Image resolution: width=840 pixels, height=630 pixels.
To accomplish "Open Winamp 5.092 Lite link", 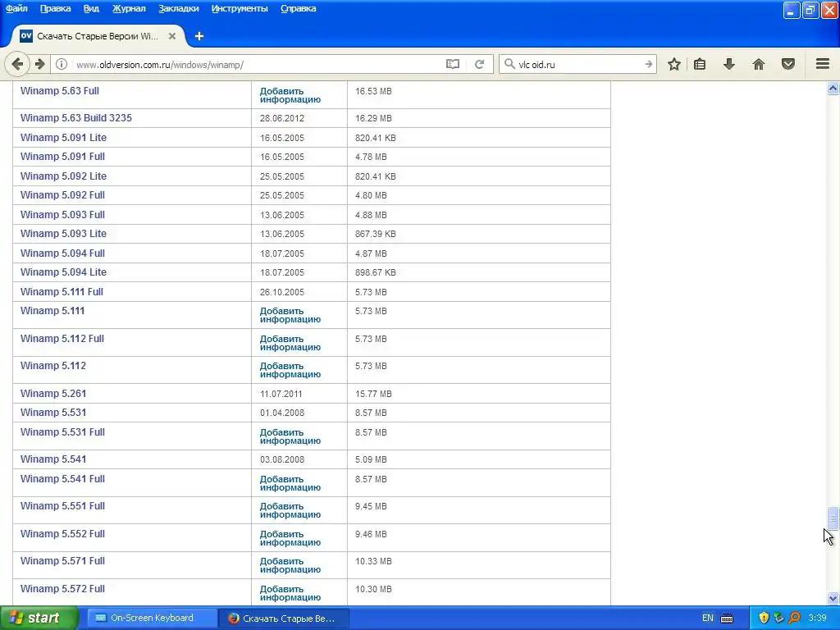I will pyautogui.click(x=63, y=176).
